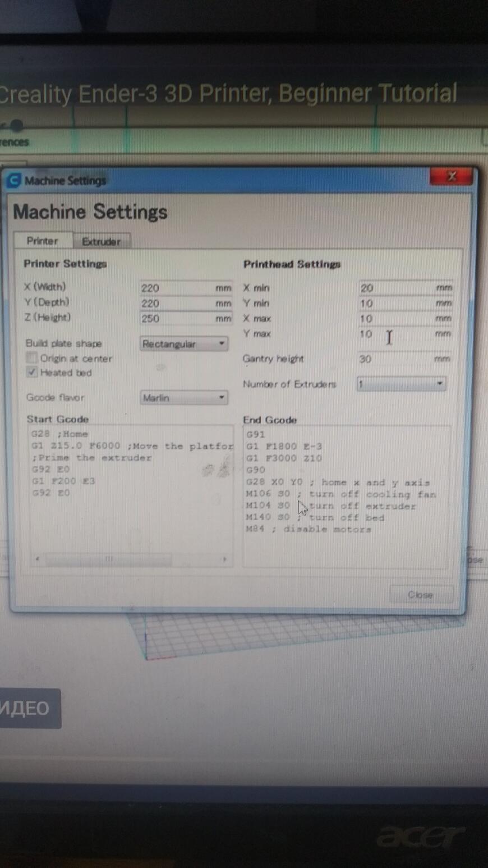Edit the X max value field

pyautogui.click(x=406, y=318)
